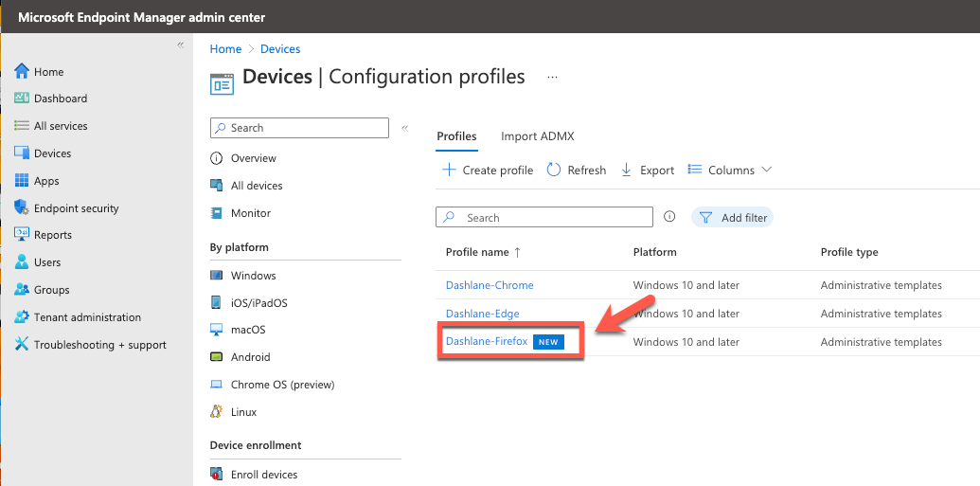Click the Home house icon in sidebar
This screenshot has width=980, height=486.
22,71
